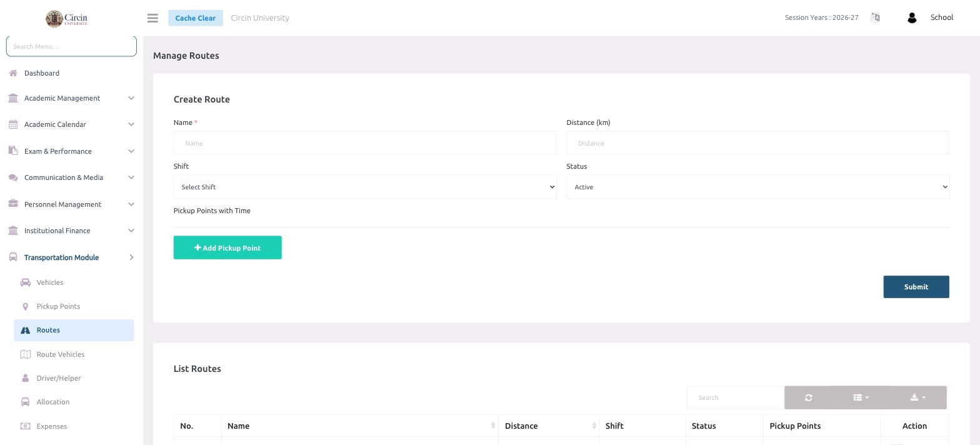Sort routes by Name column arrows
The image size is (980, 445).
click(x=493, y=426)
